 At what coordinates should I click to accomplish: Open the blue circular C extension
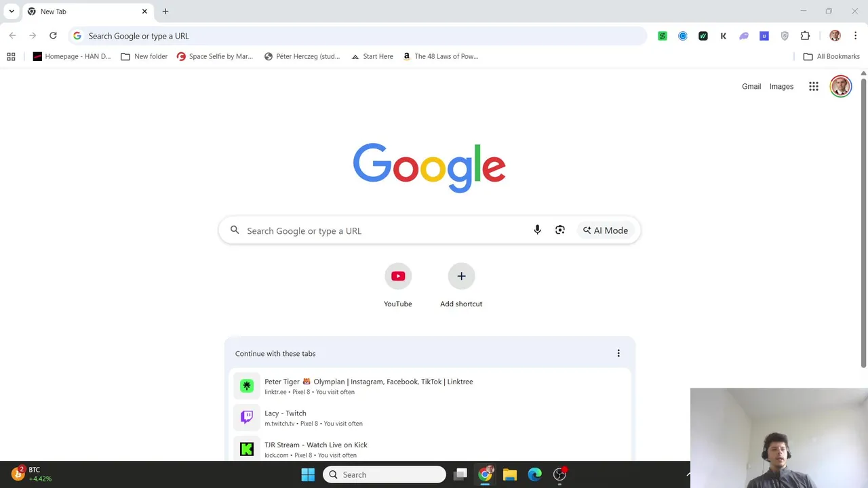coord(683,36)
